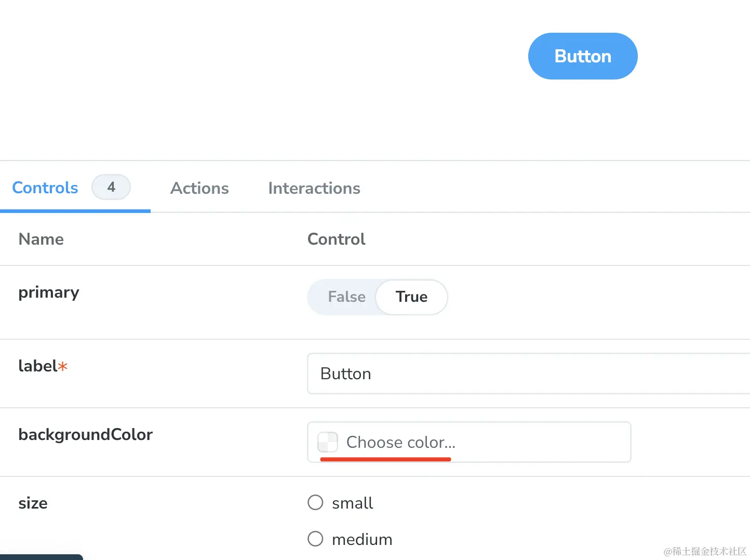
Task: Set primary toggle to False
Action: 346,297
